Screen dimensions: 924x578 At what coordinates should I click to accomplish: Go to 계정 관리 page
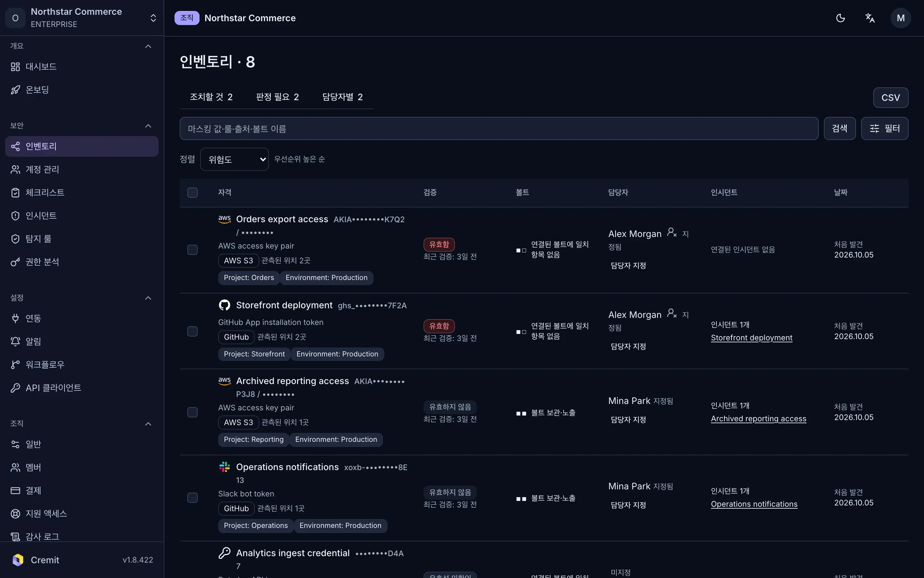coord(82,169)
